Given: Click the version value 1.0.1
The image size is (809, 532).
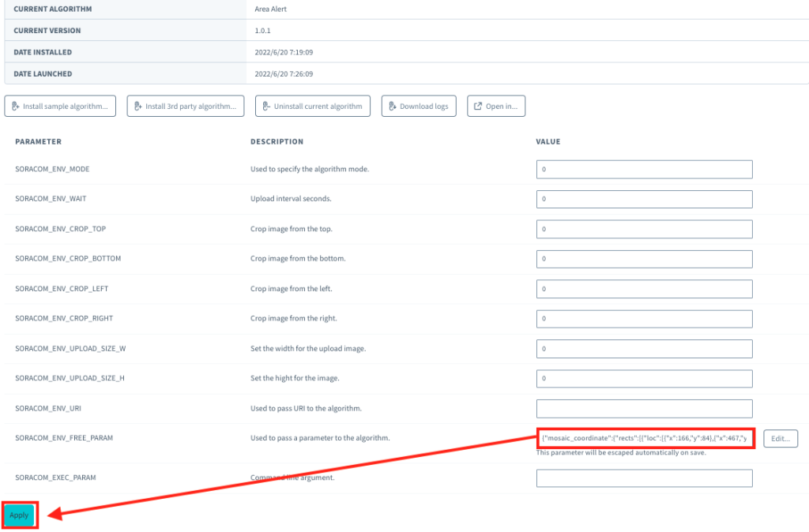Looking at the screenshot, I should tap(262, 31).
